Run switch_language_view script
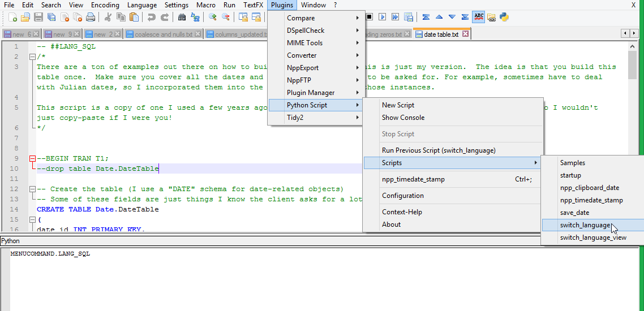 (x=593, y=237)
